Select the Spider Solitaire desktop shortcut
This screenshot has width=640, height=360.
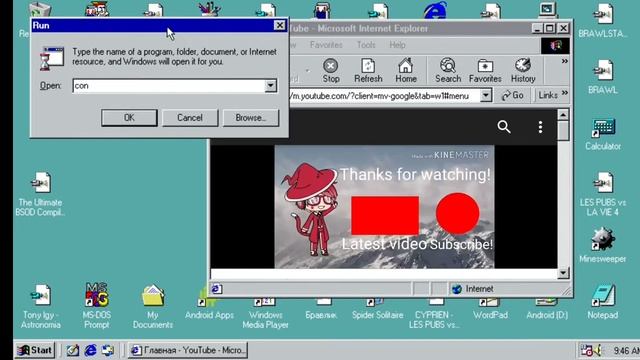tap(378, 309)
